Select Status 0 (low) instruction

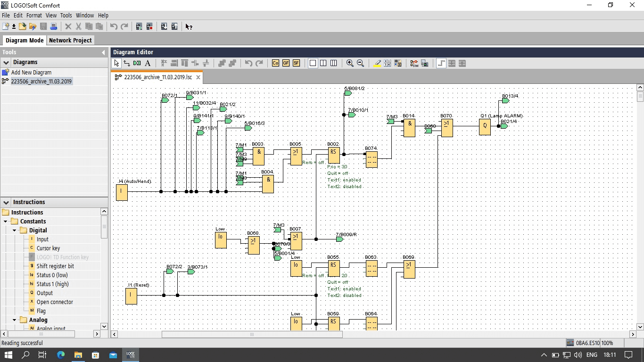pos(52,275)
